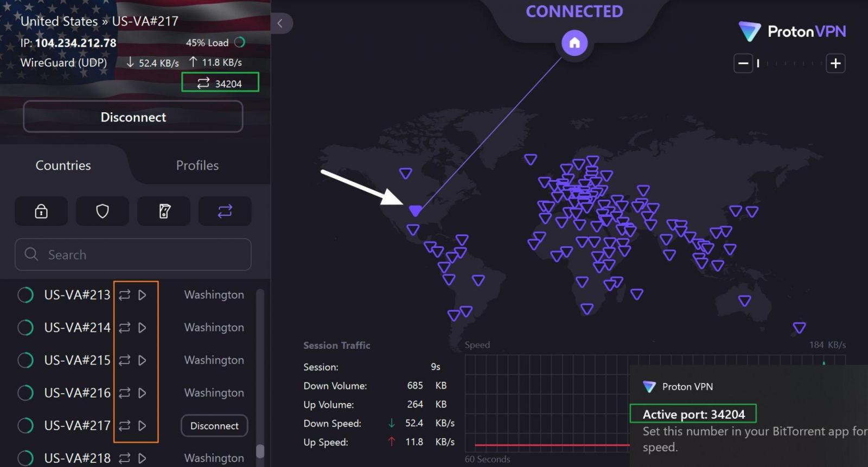The height and width of the screenshot is (467, 868).
Task: Select the load circle for US-VA#215
Action: (x=25, y=360)
